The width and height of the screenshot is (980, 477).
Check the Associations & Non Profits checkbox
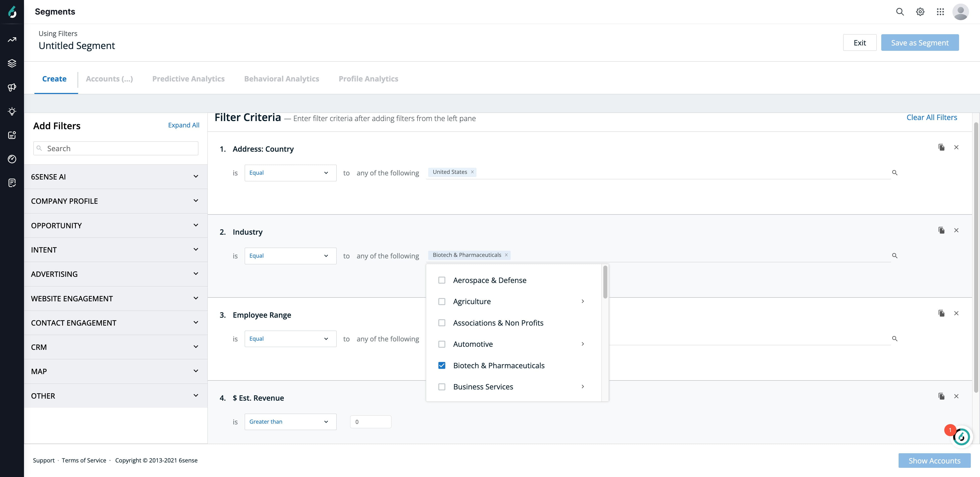tap(442, 323)
